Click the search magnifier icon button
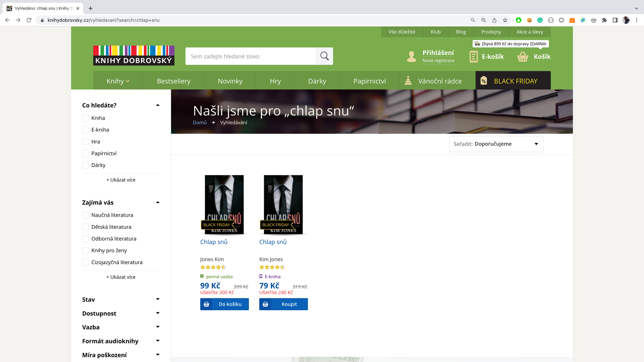Image resolution: width=644 pixels, height=362 pixels. pos(324,56)
